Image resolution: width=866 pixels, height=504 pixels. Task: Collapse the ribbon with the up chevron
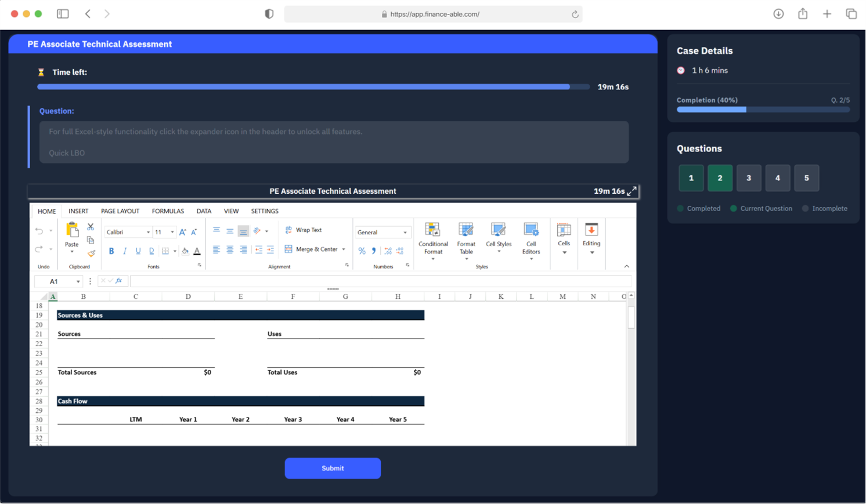tap(627, 266)
